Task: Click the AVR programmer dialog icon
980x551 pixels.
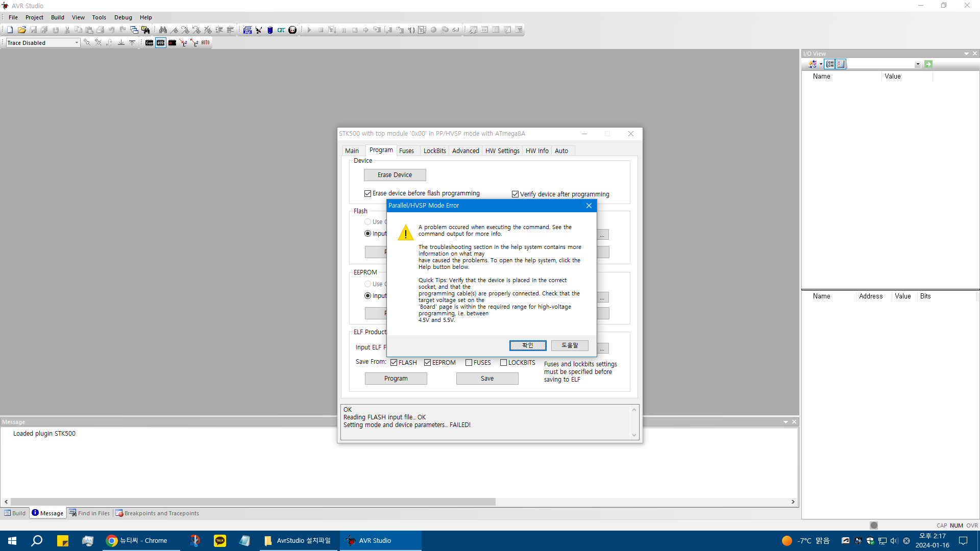Action: tap(161, 43)
